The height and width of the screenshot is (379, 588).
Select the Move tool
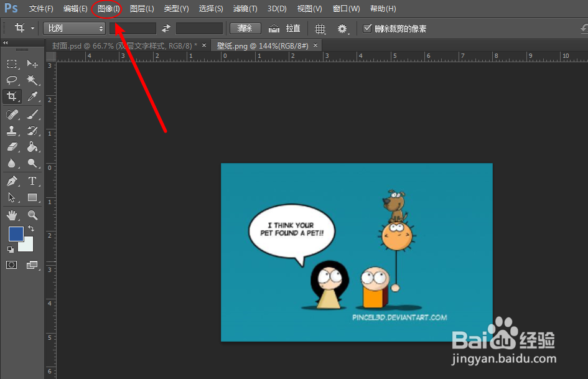tap(32, 64)
